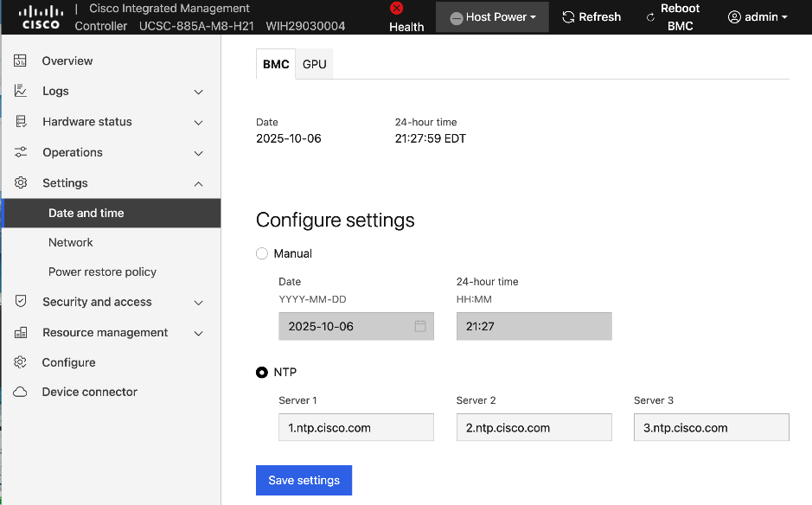This screenshot has width=812, height=505.
Task: Select the NTP radio button
Action: tap(261, 372)
